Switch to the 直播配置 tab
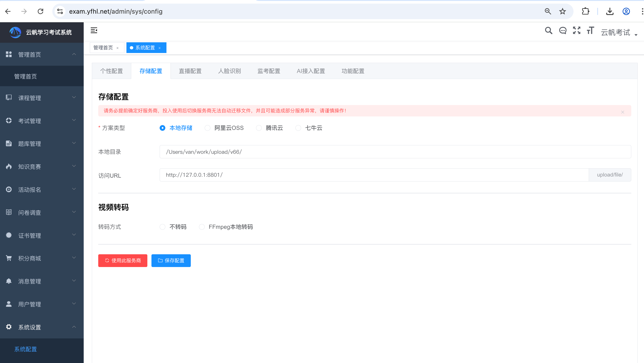This screenshot has width=644, height=363. tap(190, 71)
